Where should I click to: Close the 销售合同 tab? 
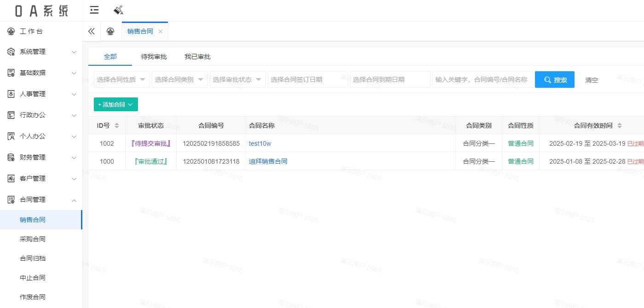tap(161, 31)
